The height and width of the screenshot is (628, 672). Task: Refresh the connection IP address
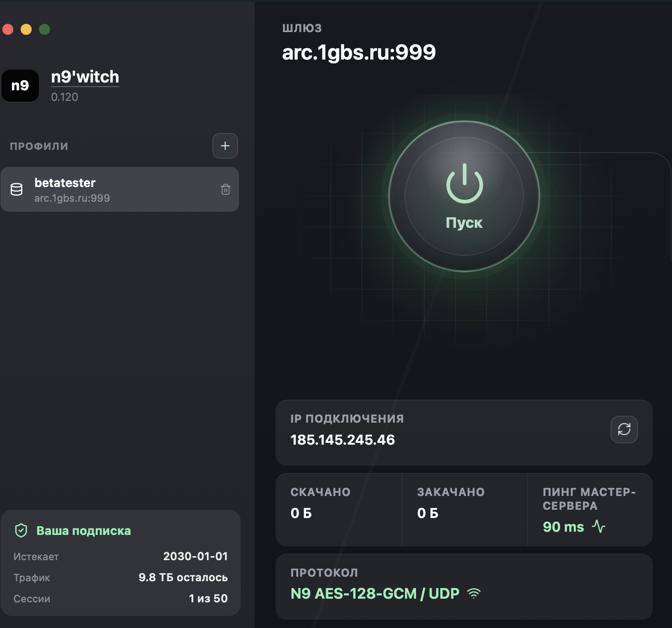624,430
